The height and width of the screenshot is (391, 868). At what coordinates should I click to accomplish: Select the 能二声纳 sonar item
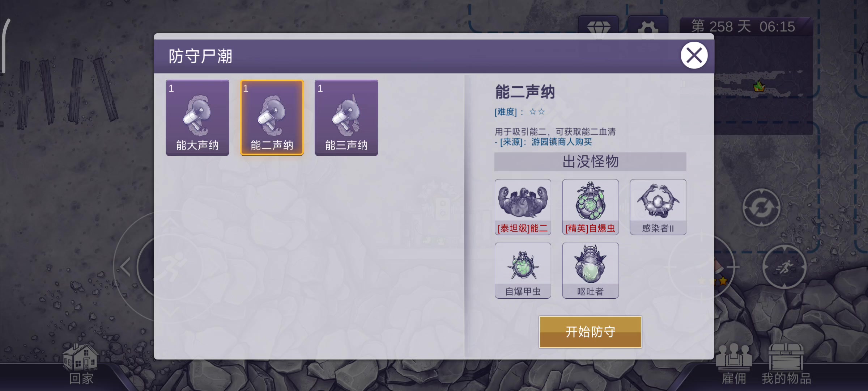[x=272, y=118]
